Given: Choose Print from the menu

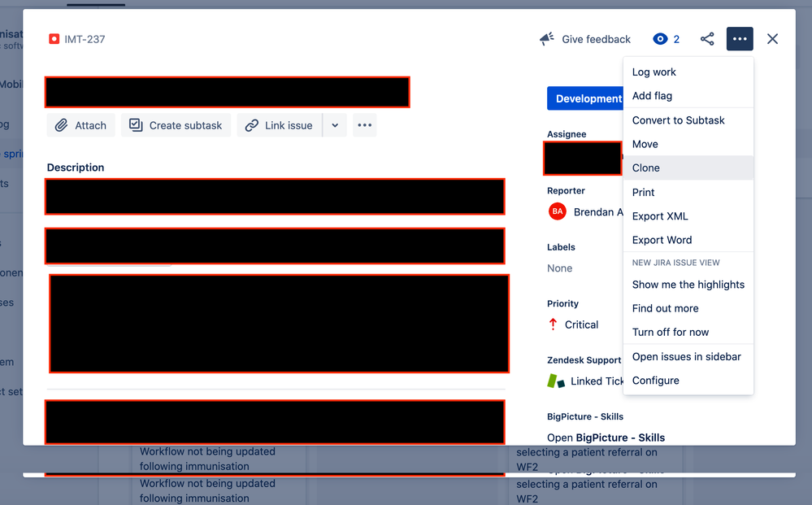Looking at the screenshot, I should pyautogui.click(x=688, y=192).
